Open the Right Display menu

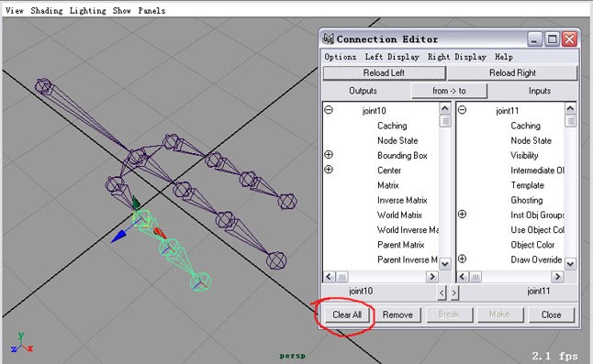(457, 57)
